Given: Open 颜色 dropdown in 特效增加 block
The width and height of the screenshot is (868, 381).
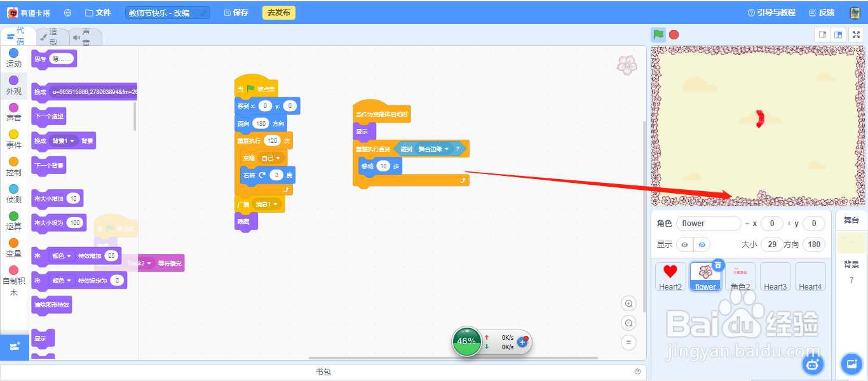Looking at the screenshot, I should pyautogui.click(x=60, y=256).
